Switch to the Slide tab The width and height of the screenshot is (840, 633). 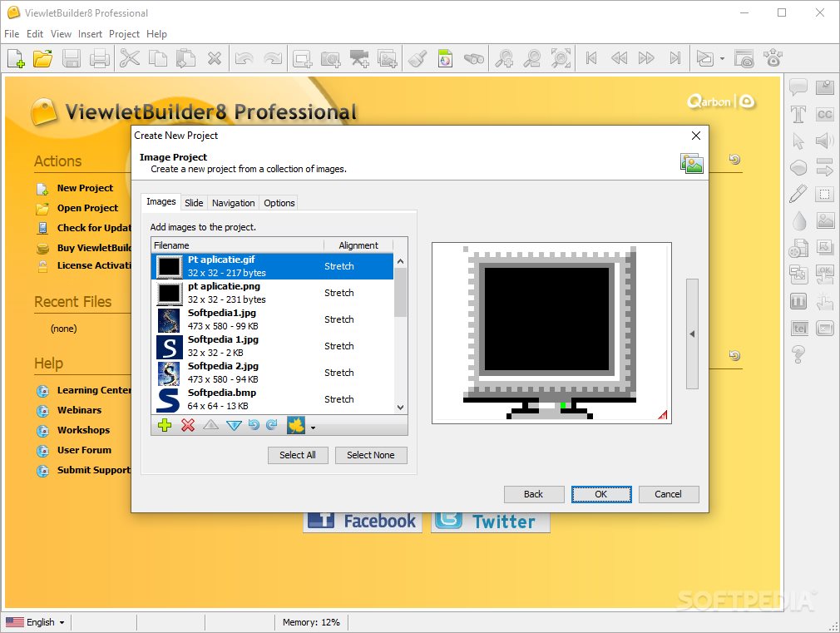(194, 203)
